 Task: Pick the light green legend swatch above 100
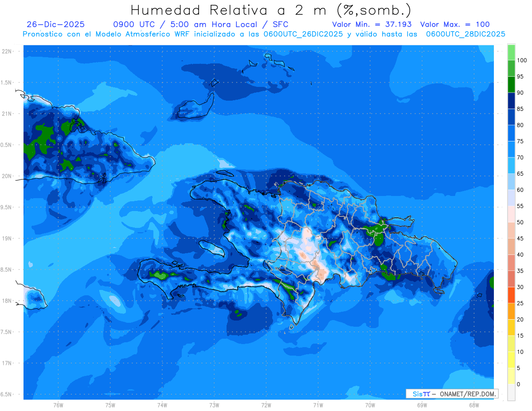(511, 52)
